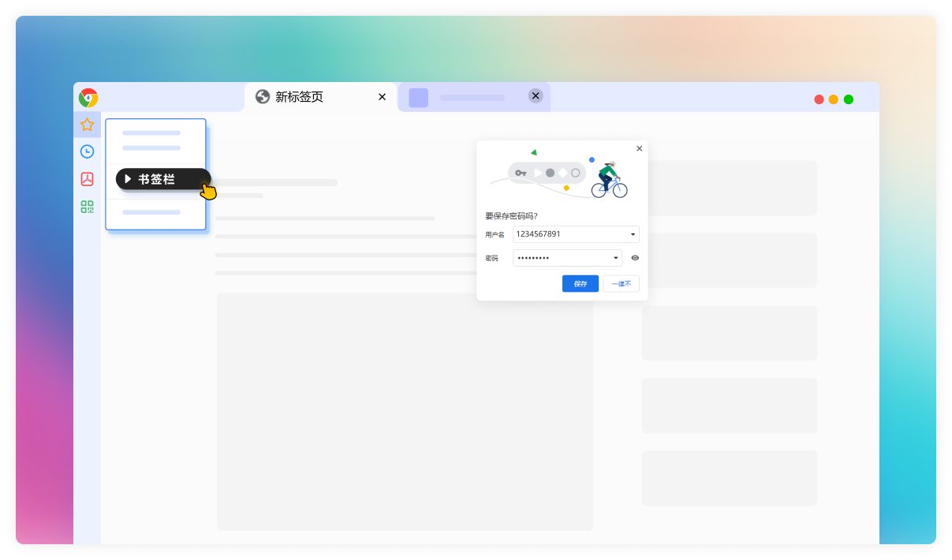Open the bookmarks star sidebar icon

[x=87, y=125]
